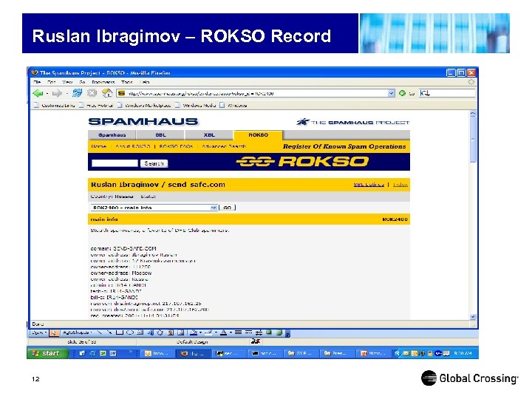532x399 pixels.
Task: Switch to the SBL tab
Action: [x=160, y=135]
